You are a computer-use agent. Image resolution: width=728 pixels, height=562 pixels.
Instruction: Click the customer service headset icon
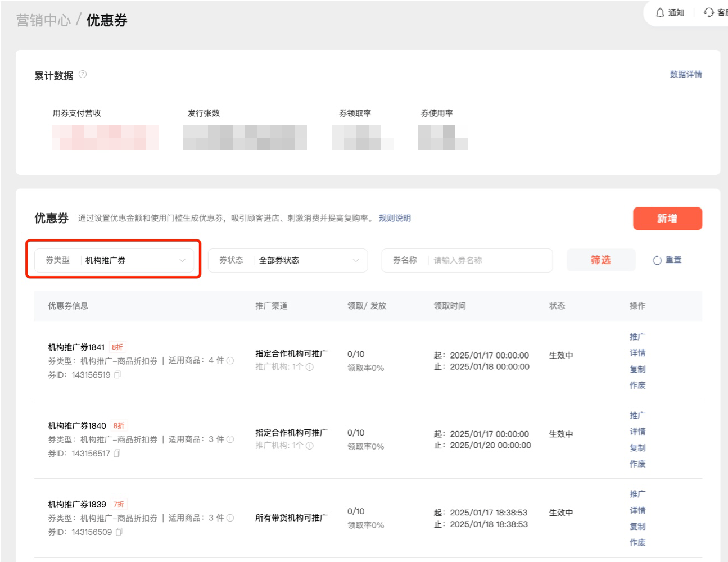tap(709, 12)
